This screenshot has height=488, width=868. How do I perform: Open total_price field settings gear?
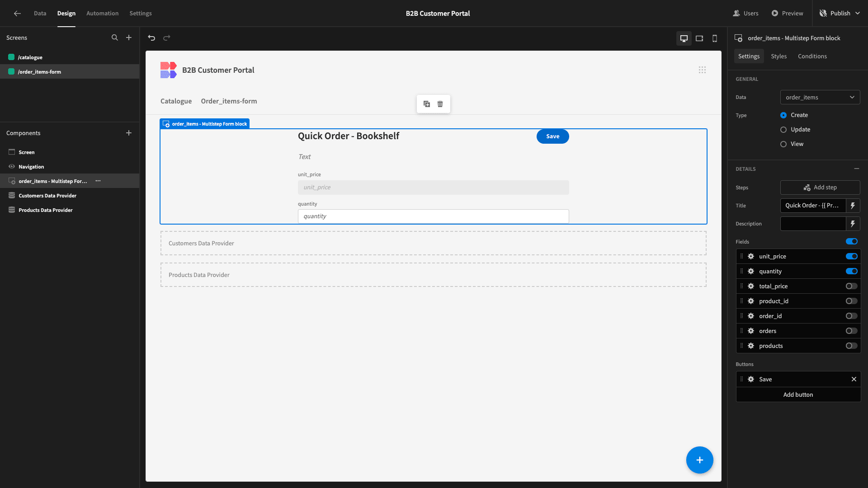click(x=751, y=286)
